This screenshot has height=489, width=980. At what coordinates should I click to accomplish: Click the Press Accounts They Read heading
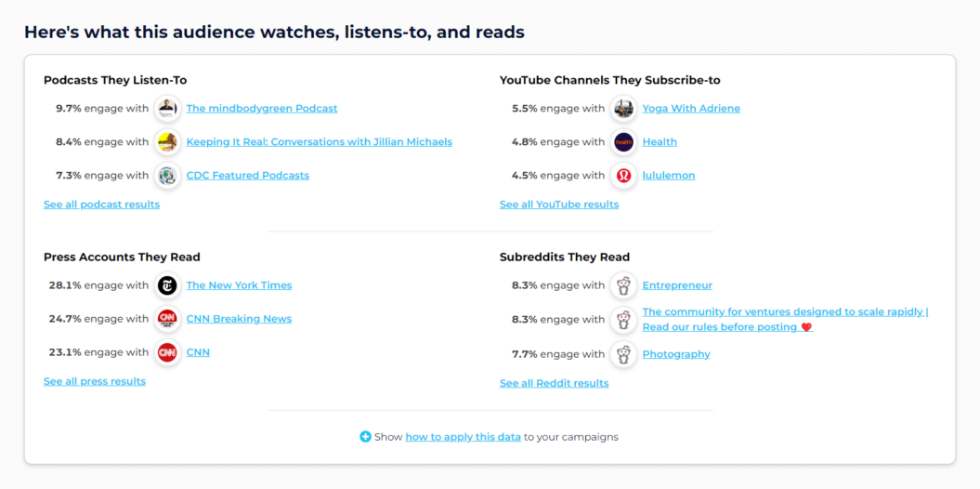click(122, 257)
